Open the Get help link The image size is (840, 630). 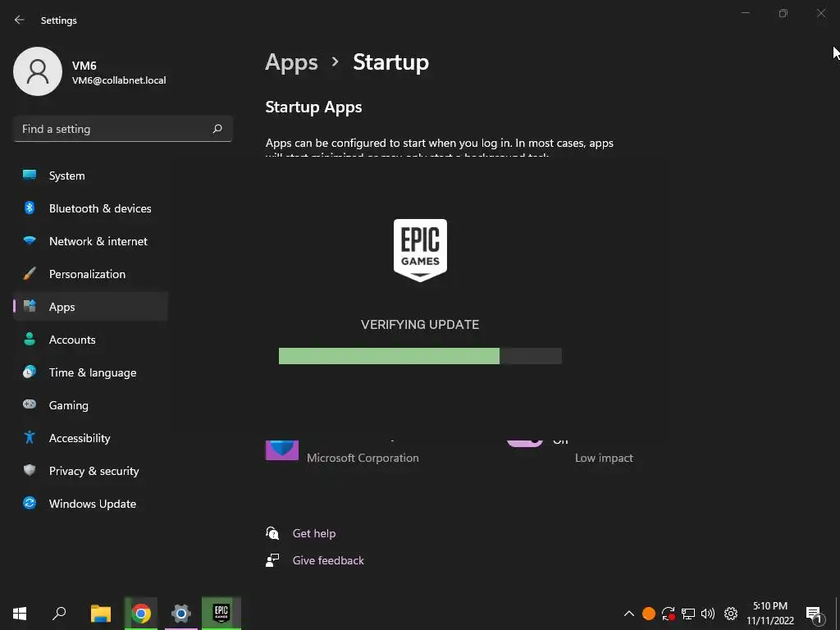tap(314, 533)
